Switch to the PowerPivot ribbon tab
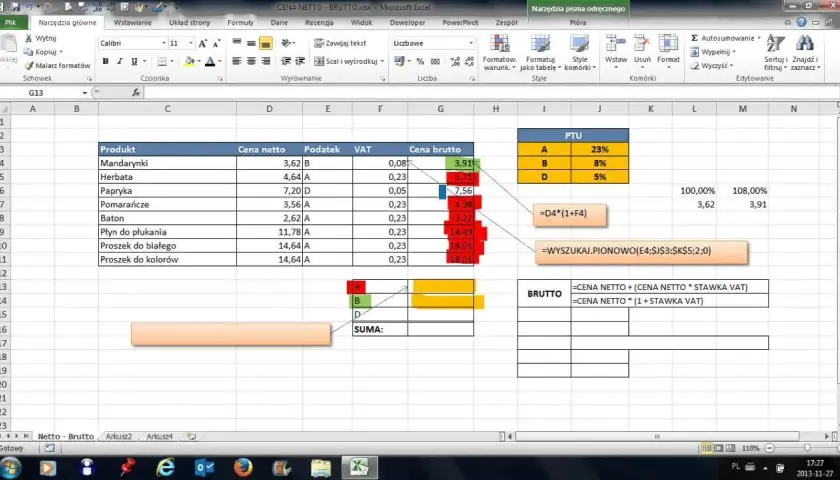 pos(460,22)
